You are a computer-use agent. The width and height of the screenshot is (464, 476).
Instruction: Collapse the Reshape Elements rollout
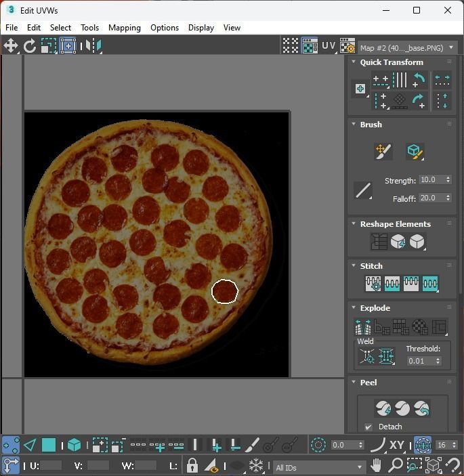[x=354, y=223]
